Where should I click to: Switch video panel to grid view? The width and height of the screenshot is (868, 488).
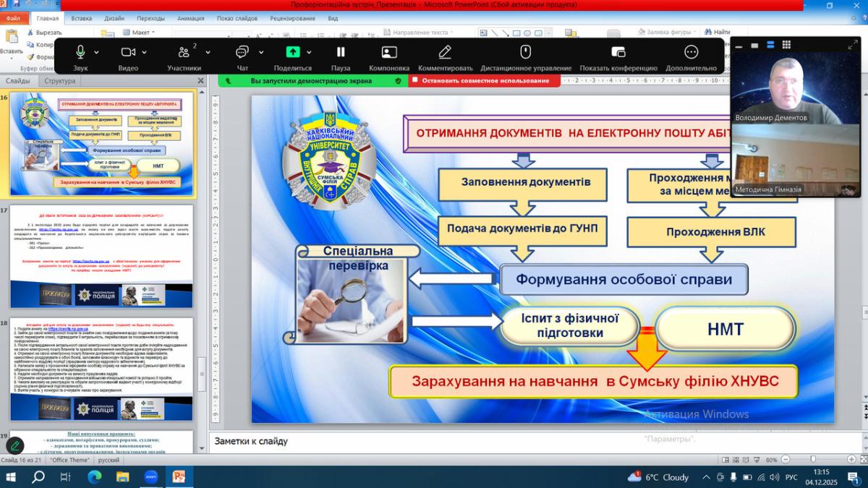(787, 45)
